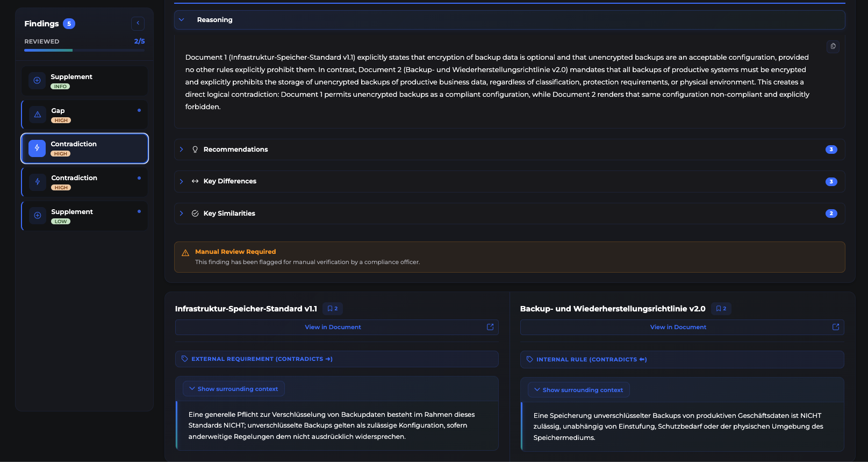Click bookmark badge next to Infrastruktur-Speicher-Standard v1.1
Viewport: 868px width, 462px height.
(333, 309)
